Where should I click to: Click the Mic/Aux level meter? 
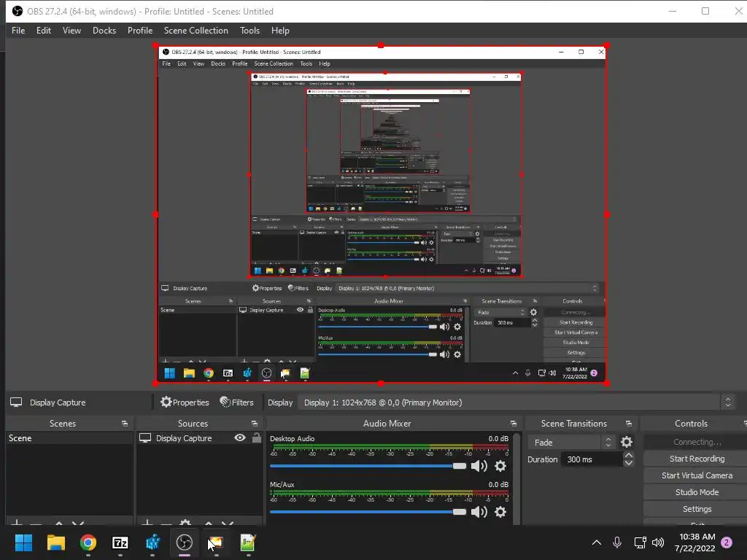[x=391, y=493]
